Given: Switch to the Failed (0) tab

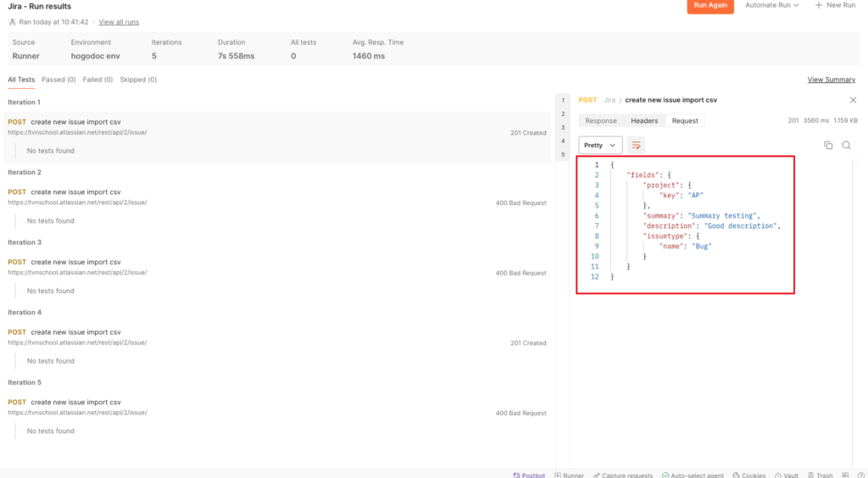Looking at the screenshot, I should tap(97, 80).
